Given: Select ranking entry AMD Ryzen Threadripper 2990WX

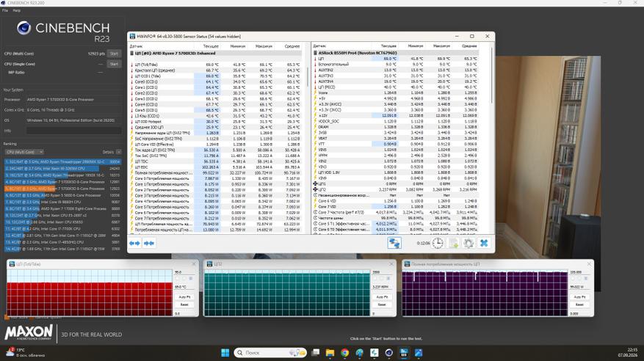Looking at the screenshot, I should tap(62, 162).
